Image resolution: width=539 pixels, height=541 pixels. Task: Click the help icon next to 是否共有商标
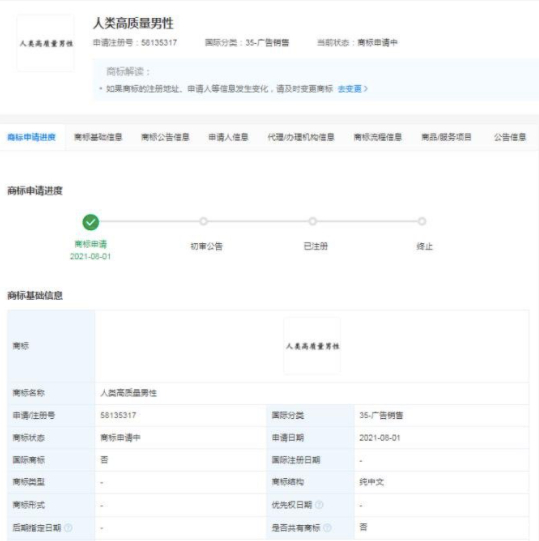(x=327, y=528)
